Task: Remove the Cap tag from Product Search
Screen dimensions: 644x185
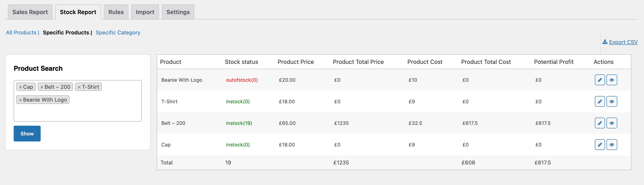Action: pyautogui.click(x=21, y=87)
